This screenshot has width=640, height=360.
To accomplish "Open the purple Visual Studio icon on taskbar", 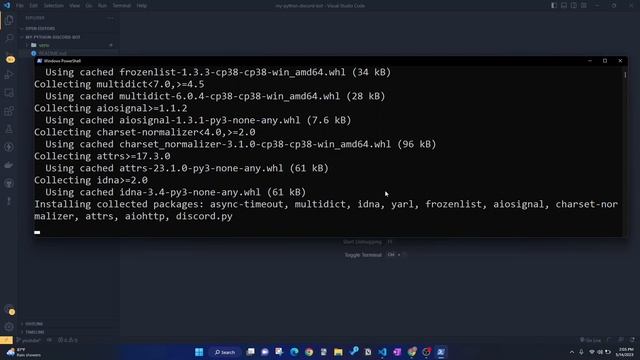I will (x=397, y=352).
